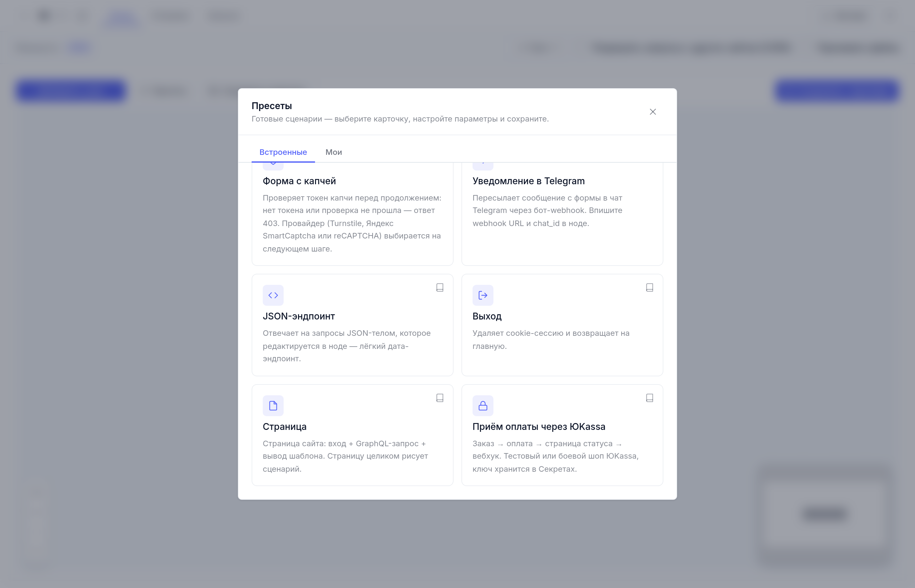The image size is (915, 588).
Task: Close the Пресеты dialog
Action: coord(653,112)
